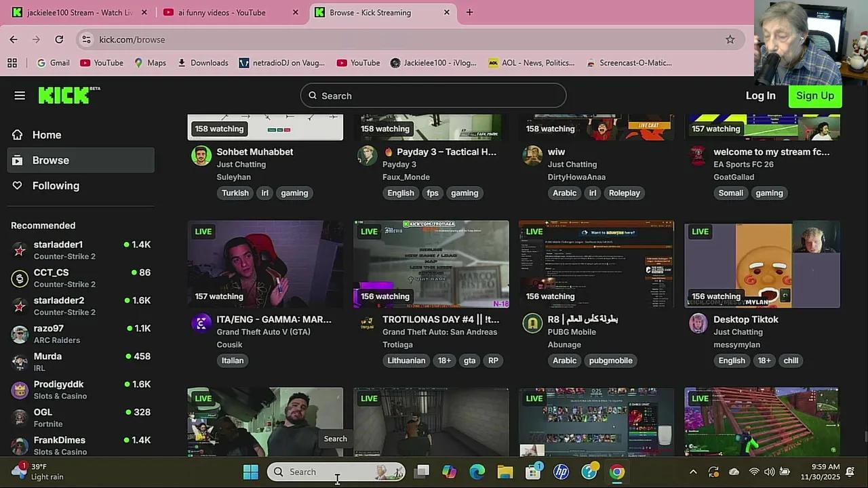Open TROTILONAS DAY #4 stream thumbnail
This screenshot has height=488, width=868.
pyautogui.click(x=431, y=264)
